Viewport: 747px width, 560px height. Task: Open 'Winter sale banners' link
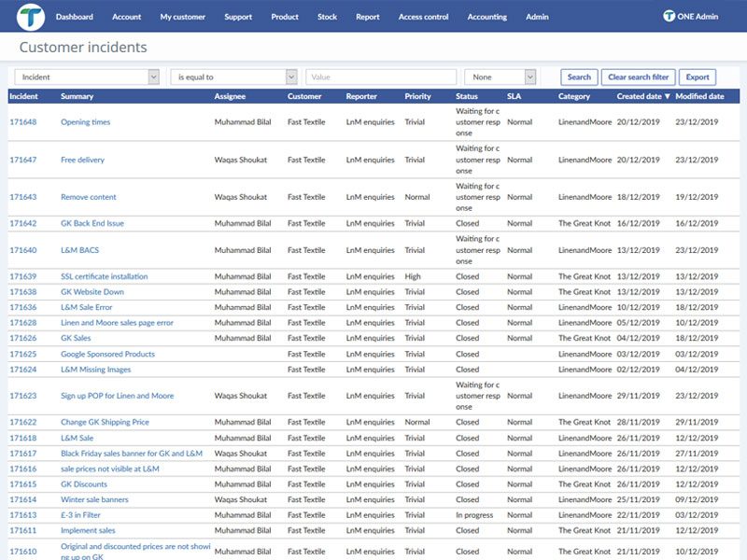click(x=95, y=500)
